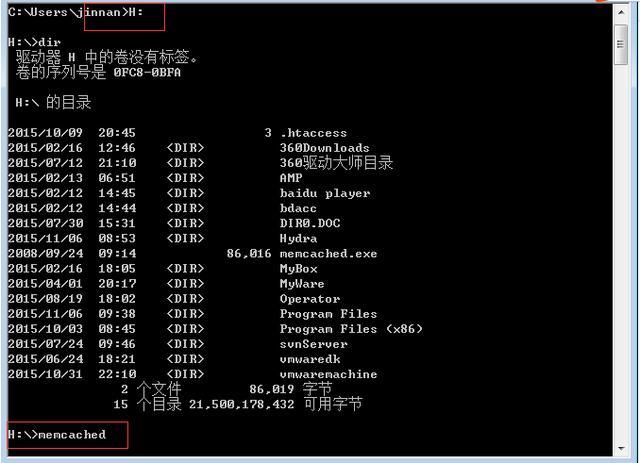
Task: Click the Operator directory name
Action: [x=310, y=299]
